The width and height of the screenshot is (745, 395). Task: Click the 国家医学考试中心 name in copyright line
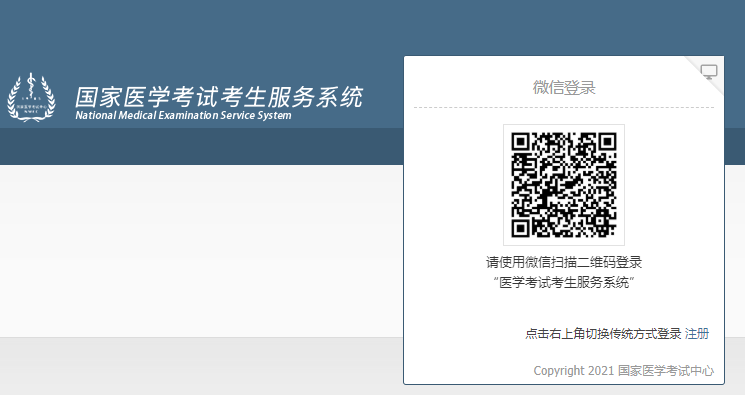666,370
